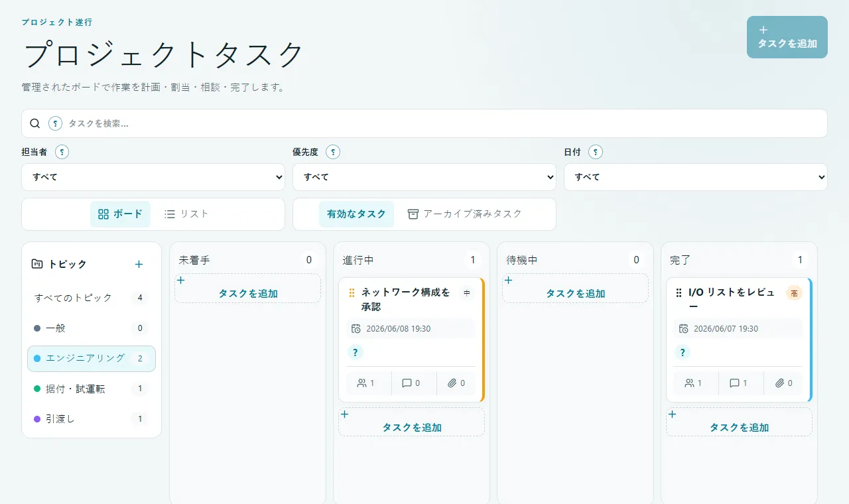Add task in 完了 column
The width and height of the screenshot is (849, 504).
pyautogui.click(x=740, y=422)
